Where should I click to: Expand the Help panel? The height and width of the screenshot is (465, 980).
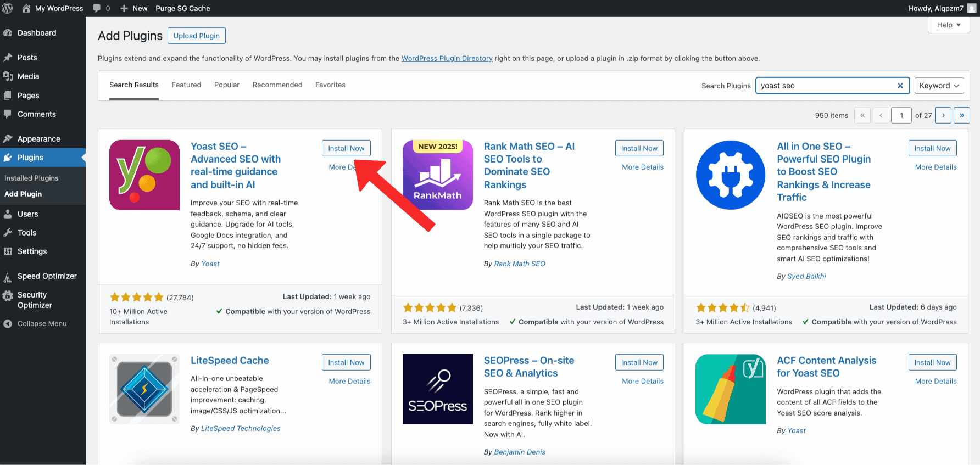pos(949,25)
